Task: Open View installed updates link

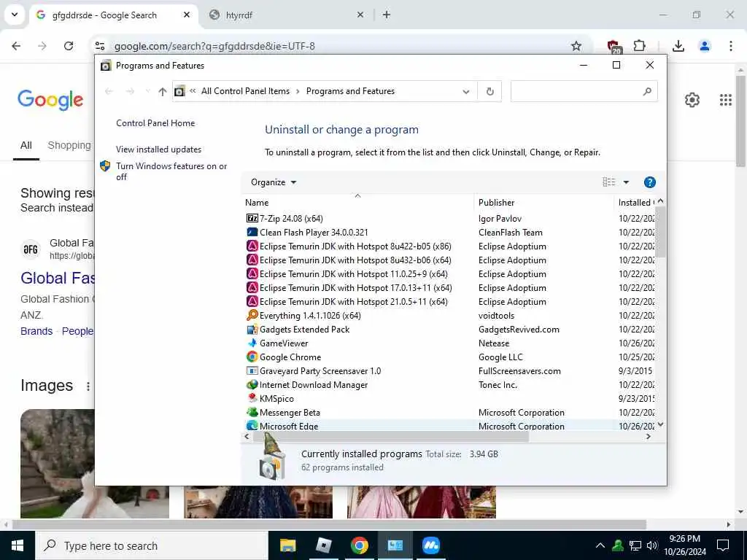Action: pos(158,149)
